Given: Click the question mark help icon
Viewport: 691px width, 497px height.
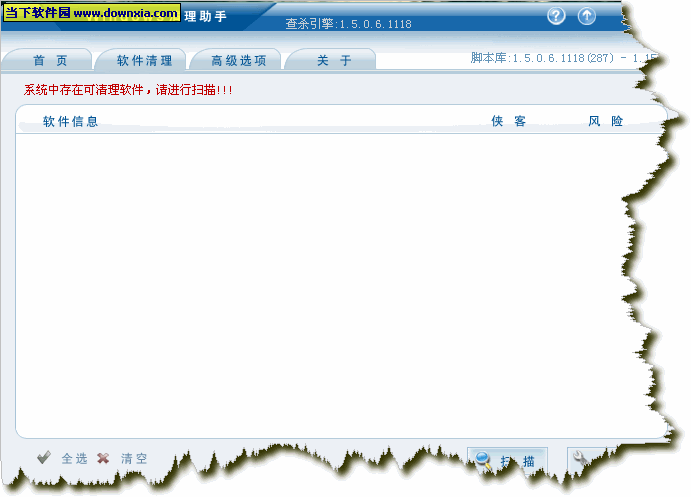Looking at the screenshot, I should coord(557,16).
